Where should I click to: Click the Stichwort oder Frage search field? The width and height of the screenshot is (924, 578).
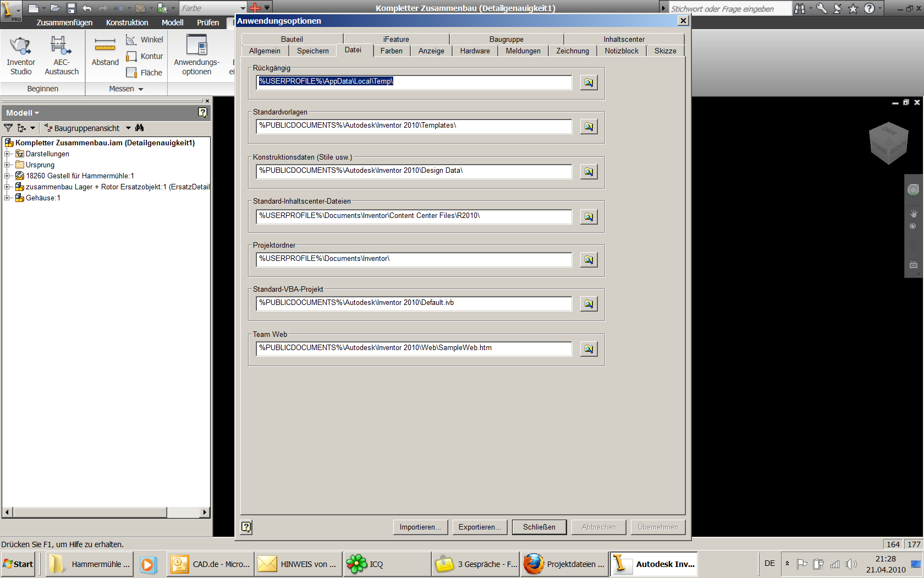point(730,8)
